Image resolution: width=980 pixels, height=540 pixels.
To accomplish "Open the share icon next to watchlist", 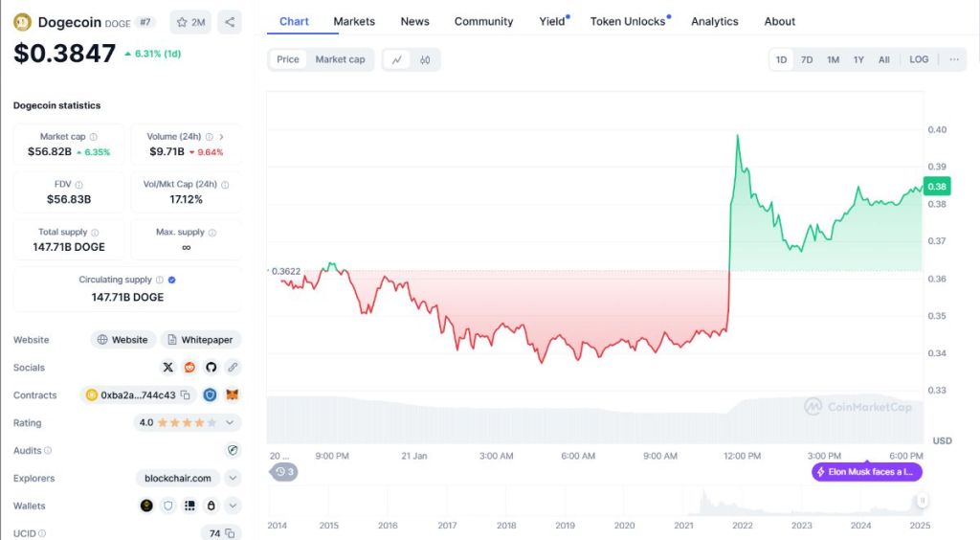I will pos(230,23).
